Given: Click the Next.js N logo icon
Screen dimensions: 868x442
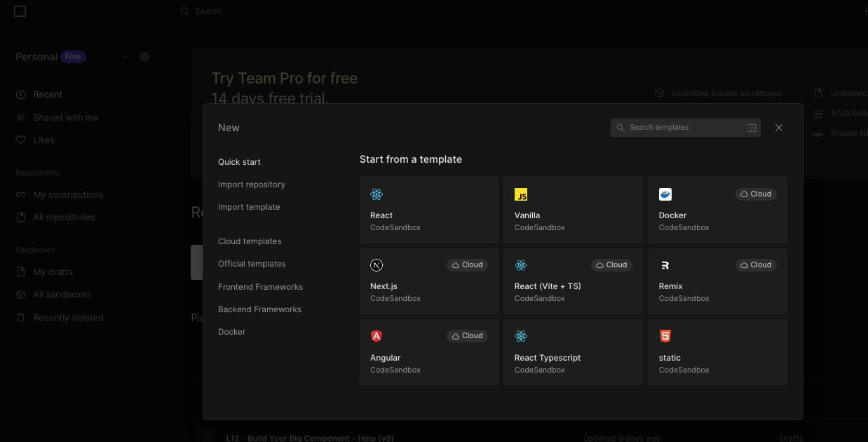Looking at the screenshot, I should (x=377, y=265).
